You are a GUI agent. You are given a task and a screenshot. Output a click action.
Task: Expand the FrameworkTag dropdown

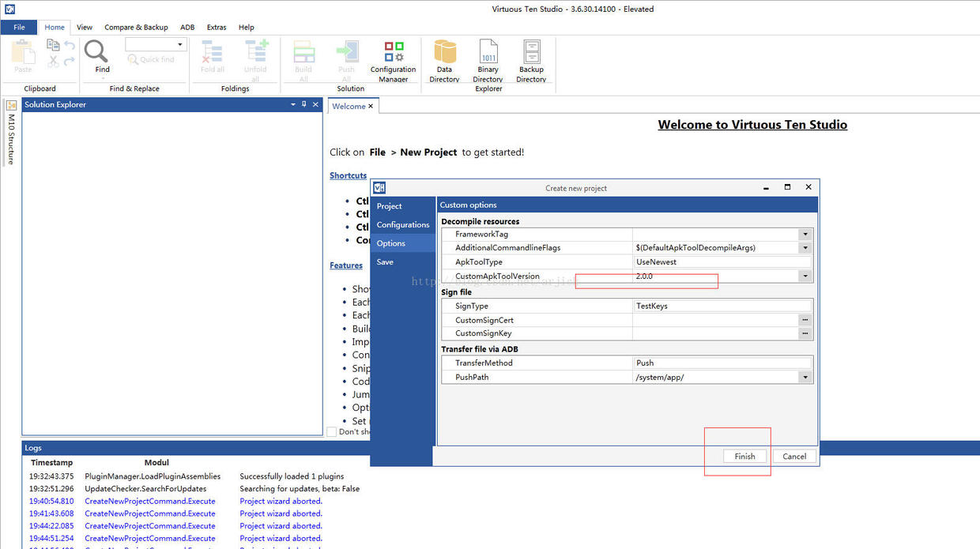(805, 235)
